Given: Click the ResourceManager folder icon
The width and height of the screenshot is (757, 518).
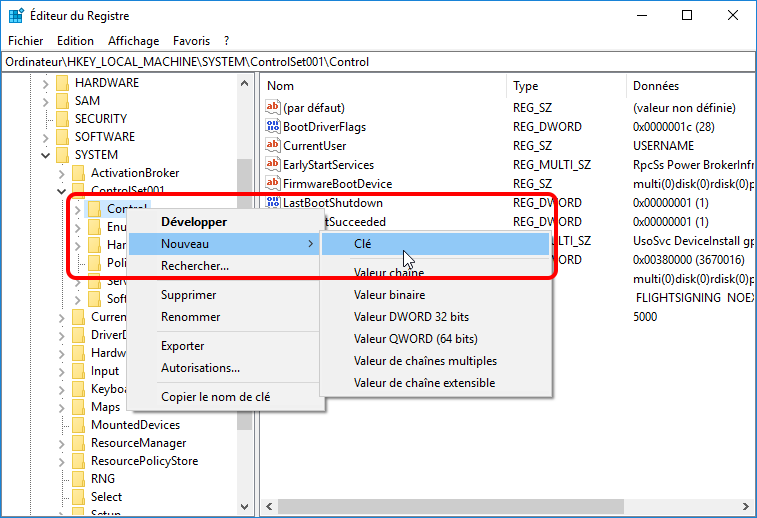Looking at the screenshot, I should pyautogui.click(x=78, y=443).
